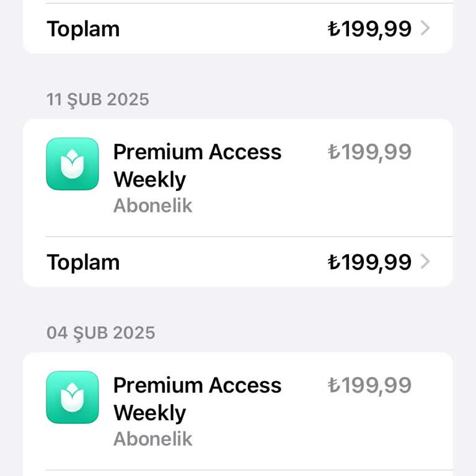Tap the tulip app icon under 04 ŞUB 2025

pyautogui.click(x=73, y=397)
